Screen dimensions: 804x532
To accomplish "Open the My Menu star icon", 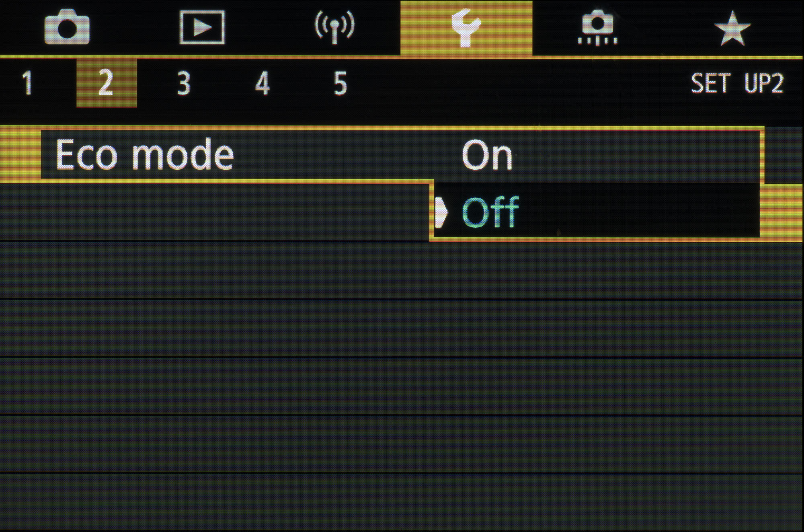I will click(732, 28).
